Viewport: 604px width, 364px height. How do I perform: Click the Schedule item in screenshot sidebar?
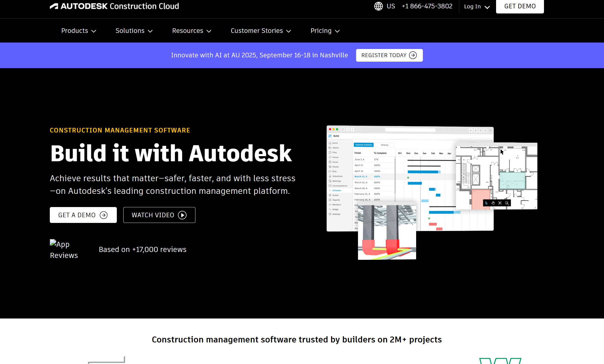tap(336, 190)
